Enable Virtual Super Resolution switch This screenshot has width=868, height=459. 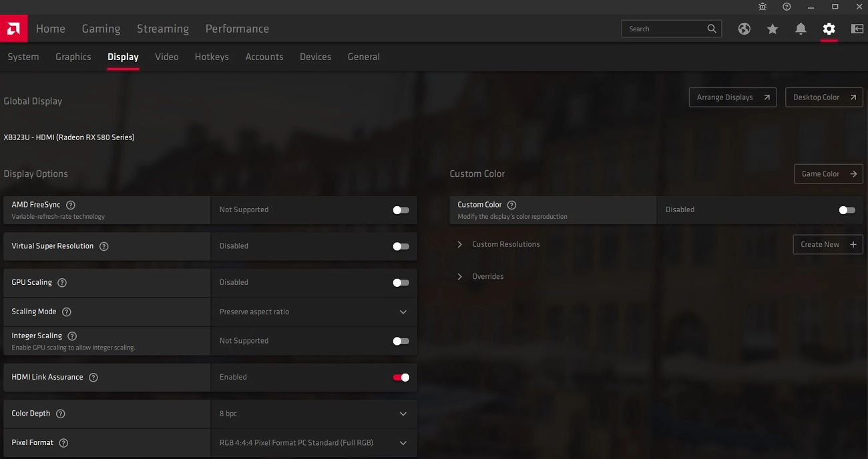coord(401,246)
